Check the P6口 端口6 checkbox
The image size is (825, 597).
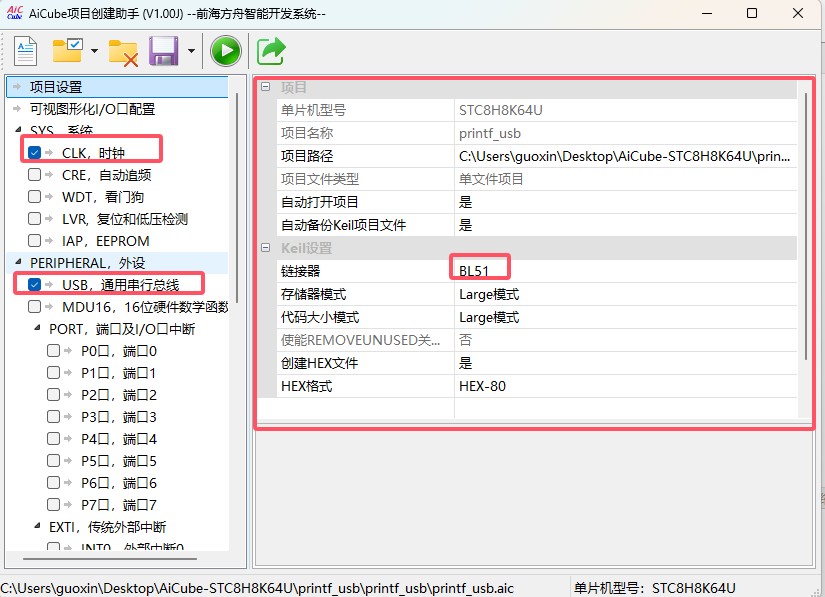click(53, 483)
